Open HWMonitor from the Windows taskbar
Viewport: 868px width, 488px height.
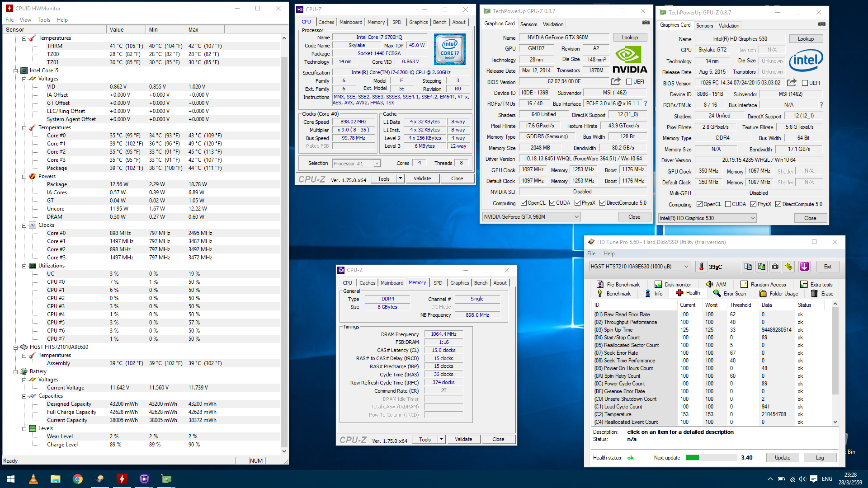coord(122,479)
